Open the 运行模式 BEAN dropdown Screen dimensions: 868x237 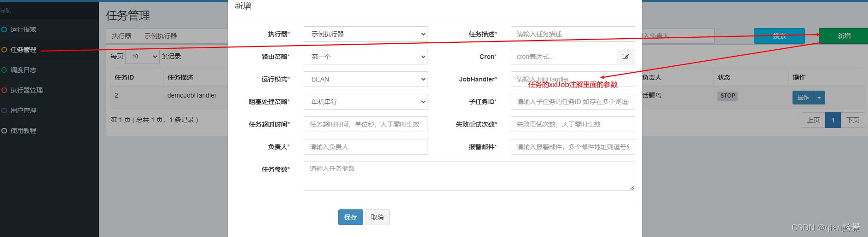coord(366,79)
